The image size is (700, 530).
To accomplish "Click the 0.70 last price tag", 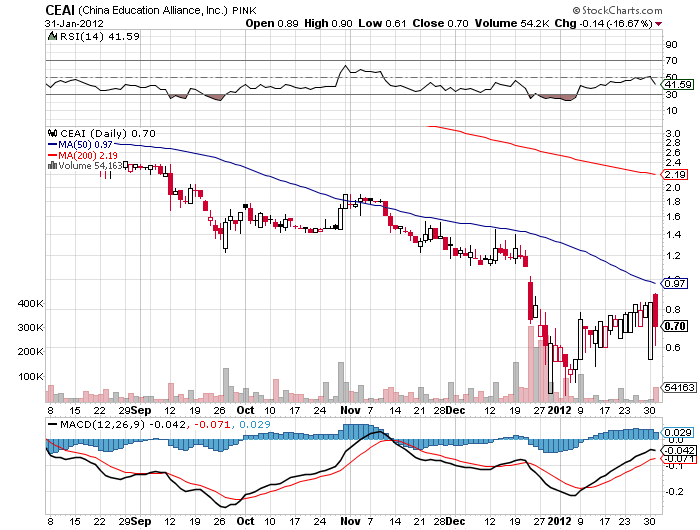I will (675, 326).
